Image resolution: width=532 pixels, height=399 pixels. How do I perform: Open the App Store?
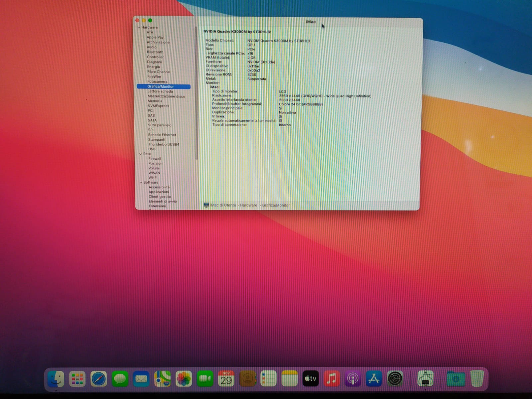tap(374, 379)
